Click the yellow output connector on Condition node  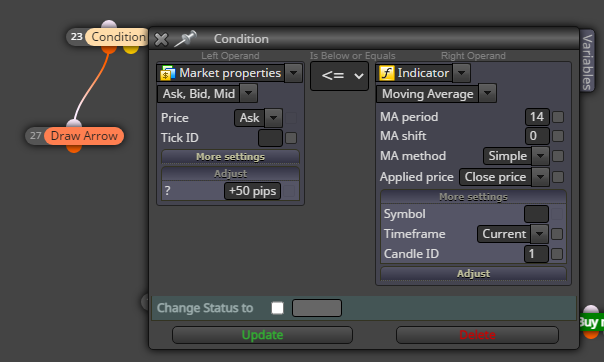click(x=131, y=49)
